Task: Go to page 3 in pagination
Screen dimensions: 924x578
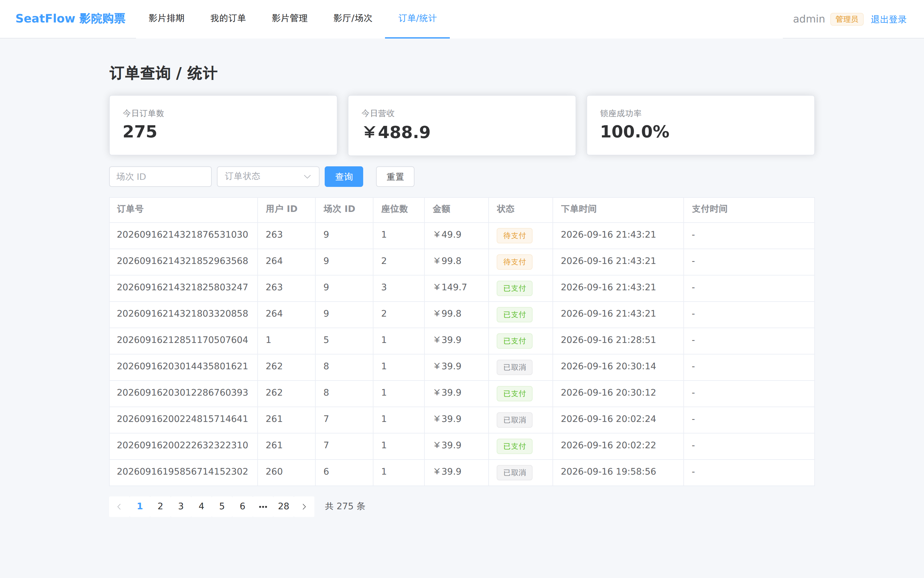Action: point(181,506)
